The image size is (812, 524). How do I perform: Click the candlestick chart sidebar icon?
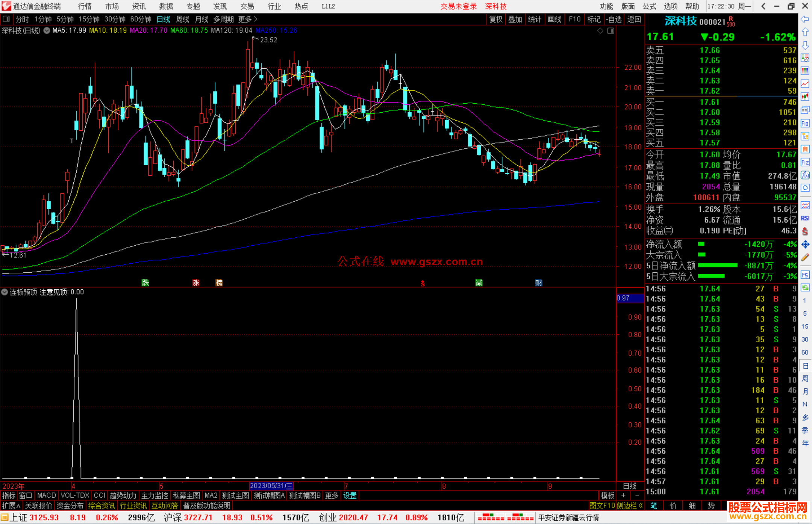[x=805, y=97]
